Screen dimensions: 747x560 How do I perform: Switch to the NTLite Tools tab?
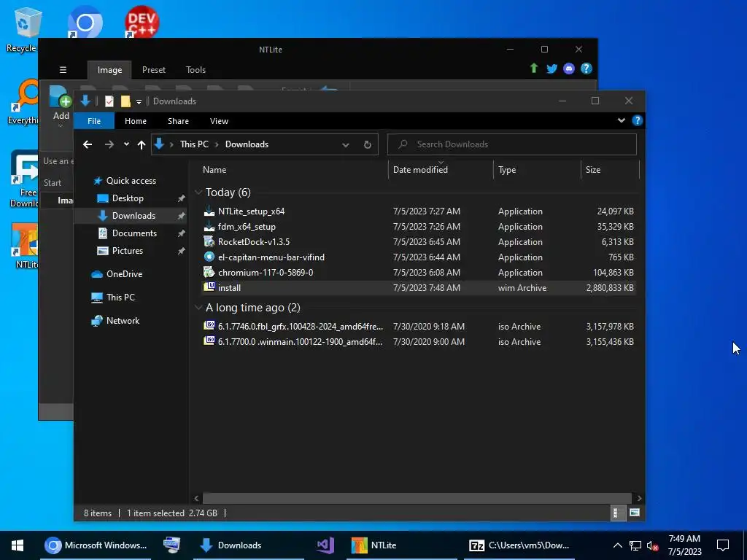tap(196, 70)
